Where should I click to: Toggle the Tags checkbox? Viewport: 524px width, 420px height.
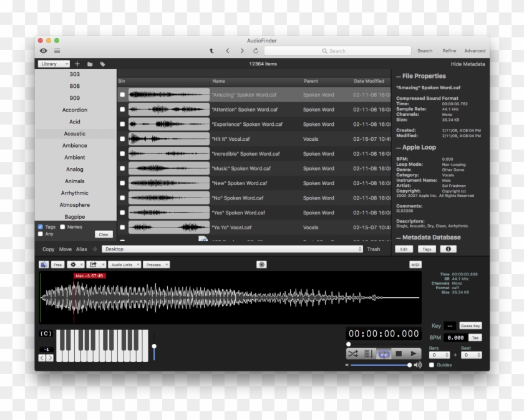(x=41, y=227)
